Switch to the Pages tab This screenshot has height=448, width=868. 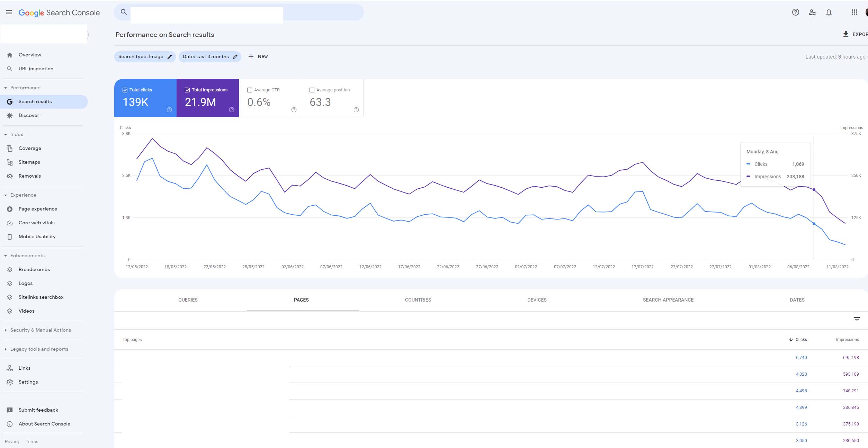pyautogui.click(x=301, y=300)
